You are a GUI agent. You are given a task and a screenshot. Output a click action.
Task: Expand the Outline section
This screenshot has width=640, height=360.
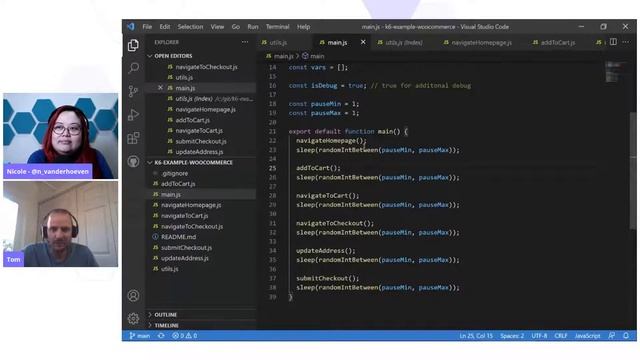(x=166, y=315)
